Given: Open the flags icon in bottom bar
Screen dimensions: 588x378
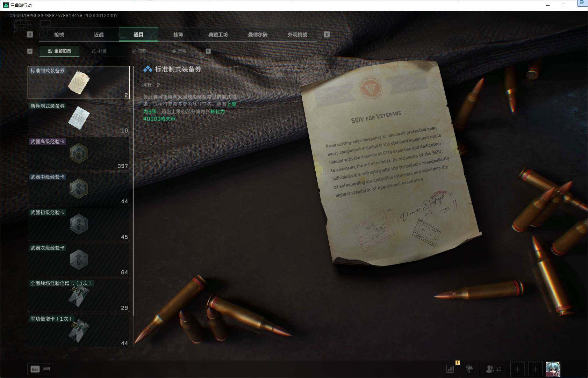Looking at the screenshot, I should [469, 369].
